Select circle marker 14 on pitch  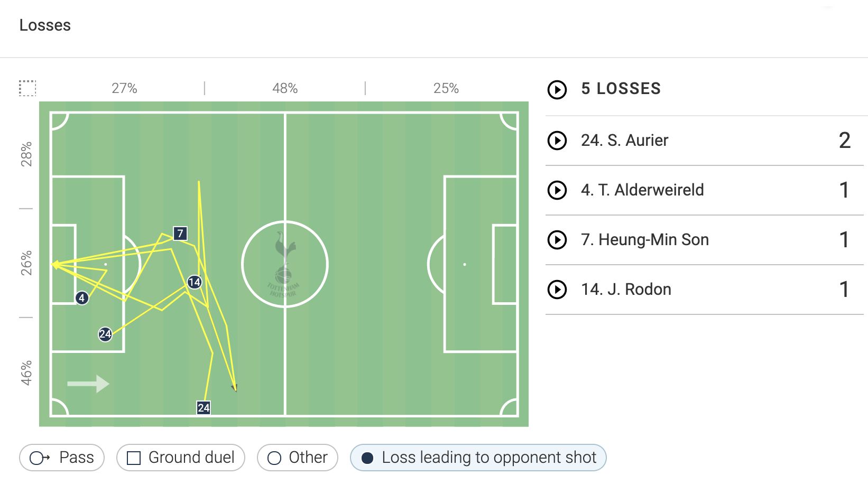click(195, 282)
